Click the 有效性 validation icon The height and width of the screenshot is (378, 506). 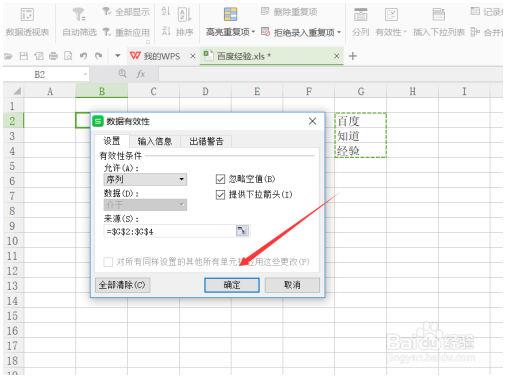coord(391,15)
